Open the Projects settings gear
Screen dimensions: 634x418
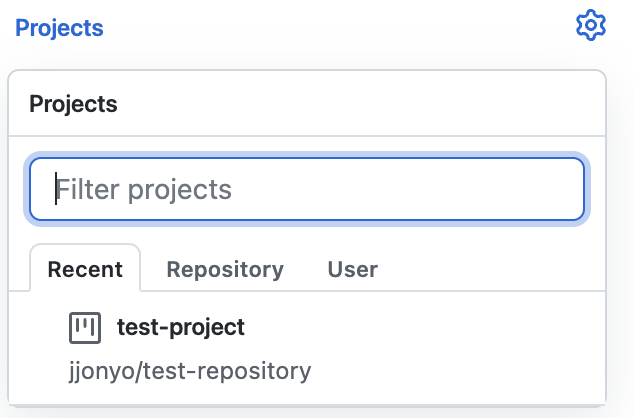coord(591,26)
